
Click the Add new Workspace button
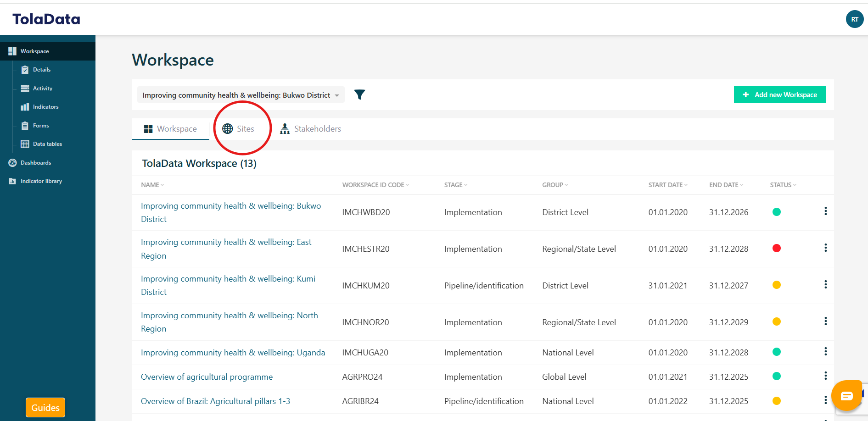pyautogui.click(x=779, y=95)
